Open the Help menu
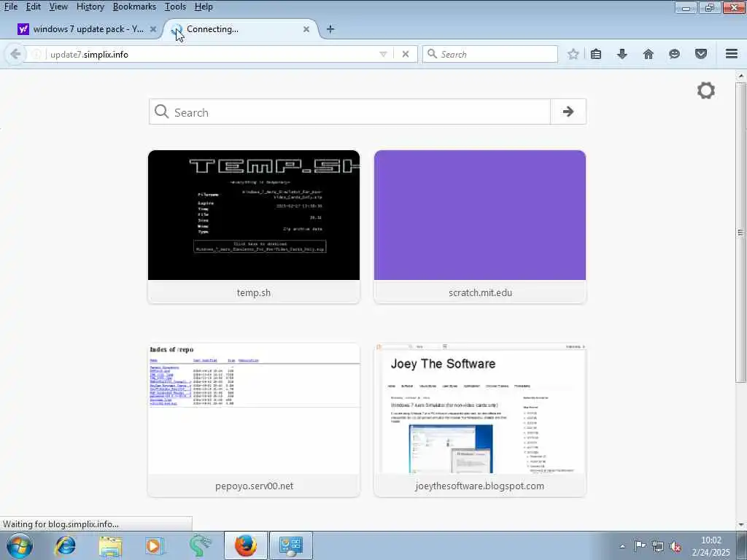Image resolution: width=747 pixels, height=560 pixels. (204, 7)
